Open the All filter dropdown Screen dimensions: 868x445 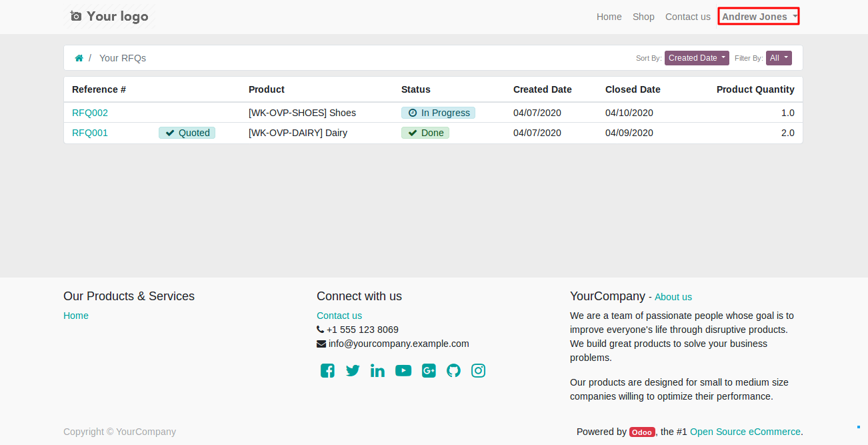coord(779,58)
